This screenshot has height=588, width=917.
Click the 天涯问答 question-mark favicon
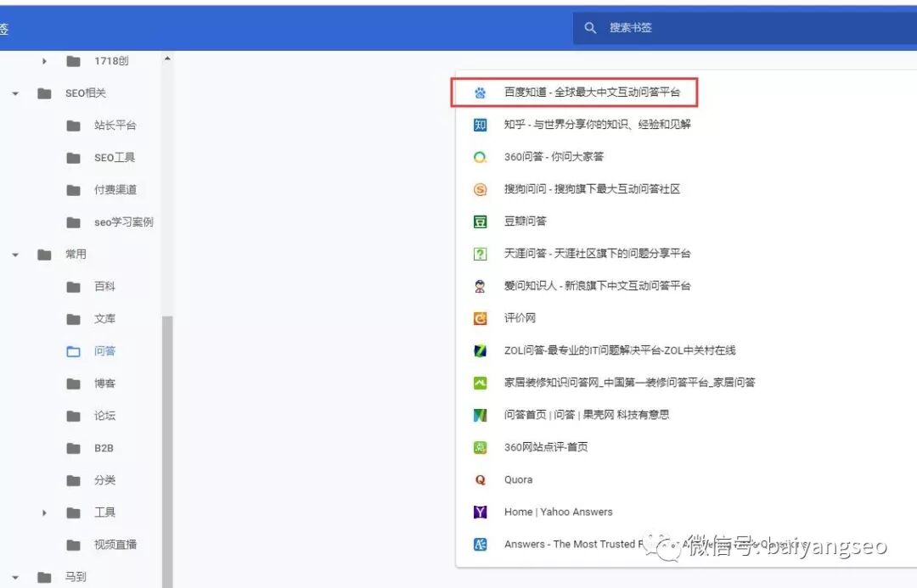(480, 254)
